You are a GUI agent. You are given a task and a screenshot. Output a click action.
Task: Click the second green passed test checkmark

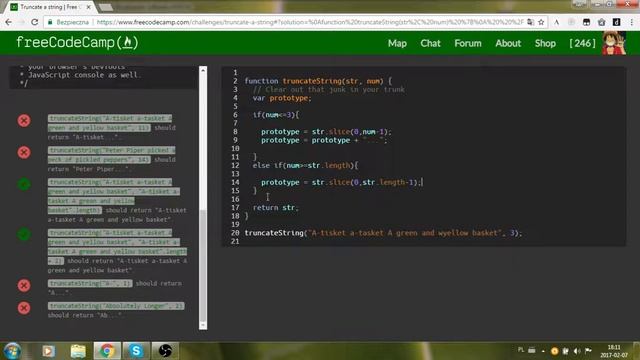(x=24, y=234)
